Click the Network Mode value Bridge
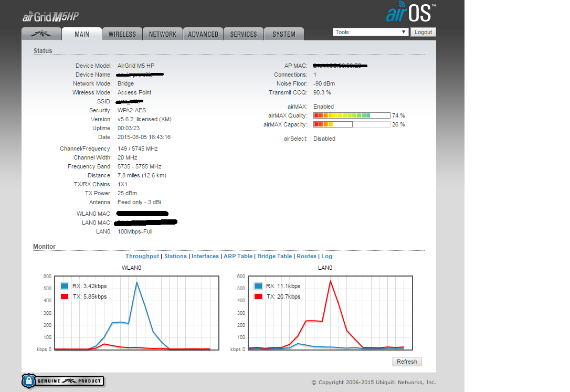570x392 pixels. [125, 83]
